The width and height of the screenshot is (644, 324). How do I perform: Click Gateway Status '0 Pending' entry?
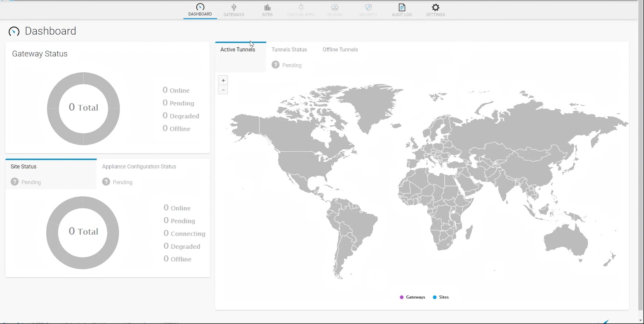tap(178, 103)
